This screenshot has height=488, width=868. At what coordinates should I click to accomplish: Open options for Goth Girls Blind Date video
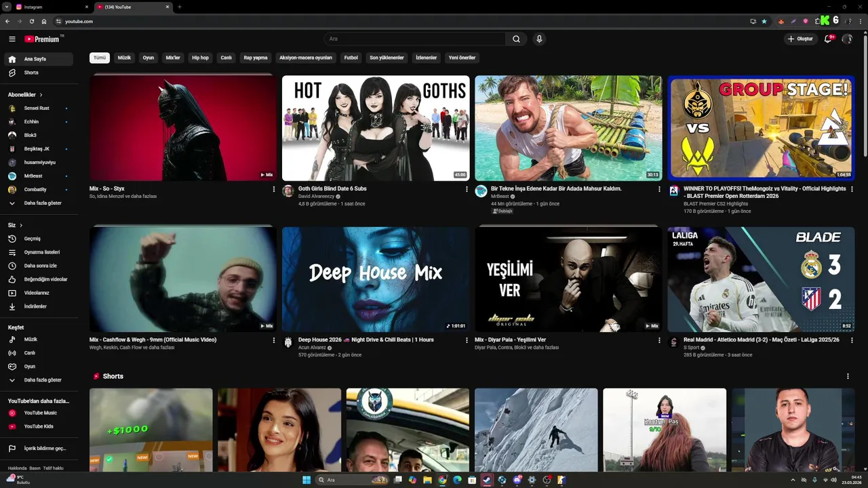[467, 189]
